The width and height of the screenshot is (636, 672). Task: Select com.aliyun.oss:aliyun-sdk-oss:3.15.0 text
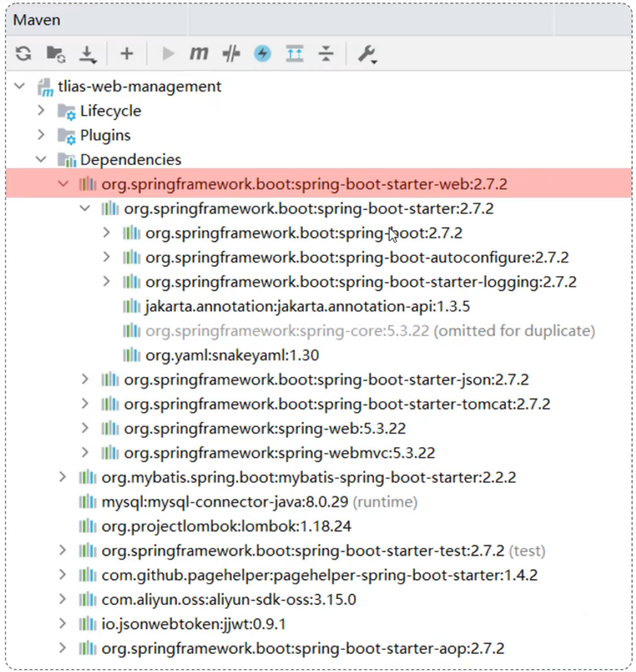pos(229,600)
